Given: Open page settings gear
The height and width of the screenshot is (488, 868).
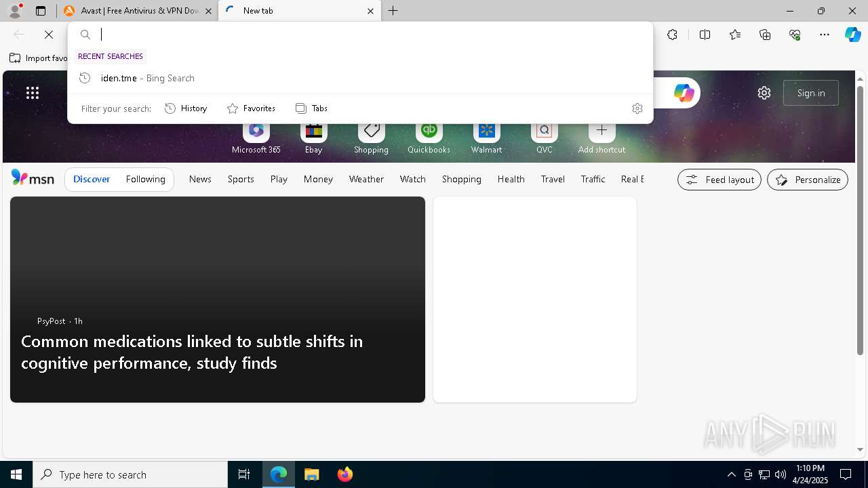Looking at the screenshot, I should (x=764, y=93).
